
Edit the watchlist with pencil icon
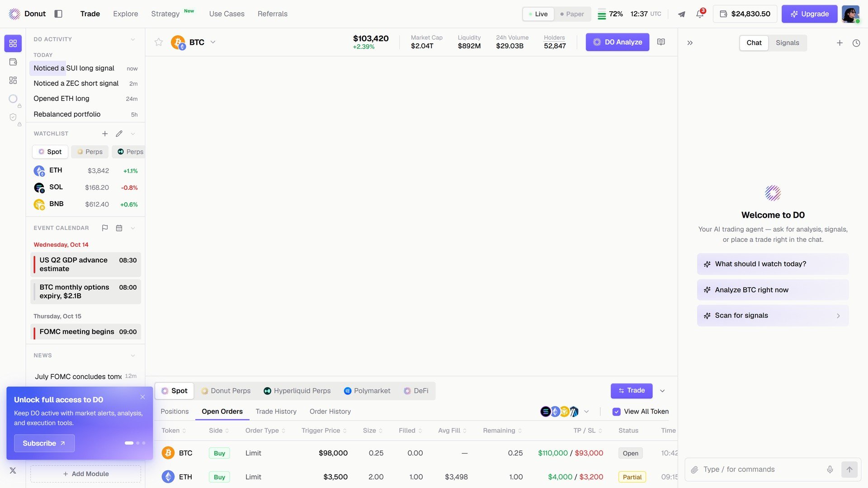click(119, 134)
